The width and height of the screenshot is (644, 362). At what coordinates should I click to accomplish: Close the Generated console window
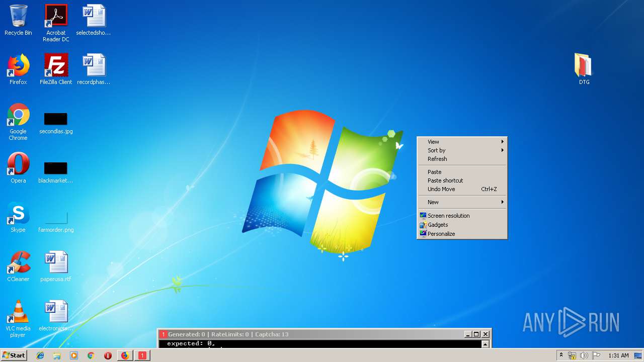click(x=486, y=334)
